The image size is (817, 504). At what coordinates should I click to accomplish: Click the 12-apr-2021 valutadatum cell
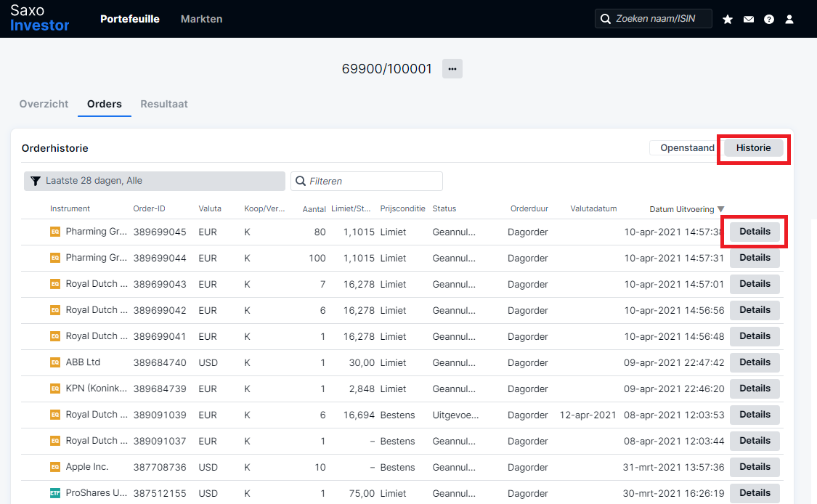coord(588,415)
